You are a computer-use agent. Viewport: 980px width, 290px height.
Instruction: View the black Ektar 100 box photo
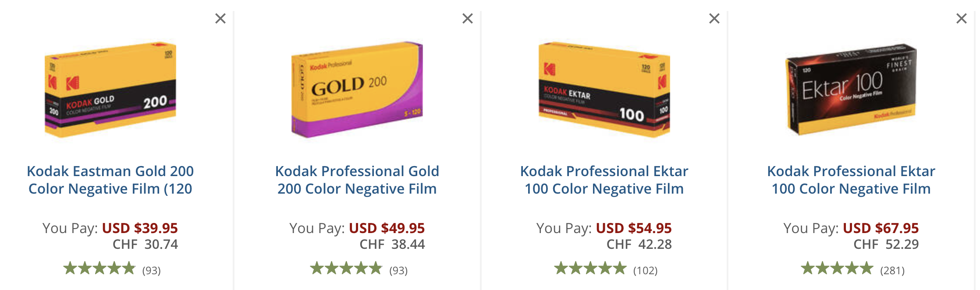(x=851, y=90)
